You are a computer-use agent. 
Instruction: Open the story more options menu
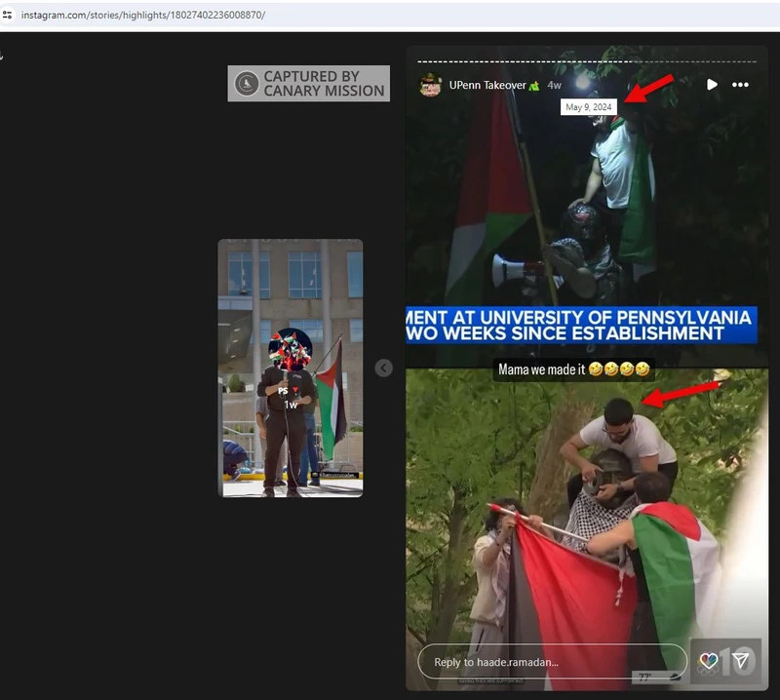[741, 85]
